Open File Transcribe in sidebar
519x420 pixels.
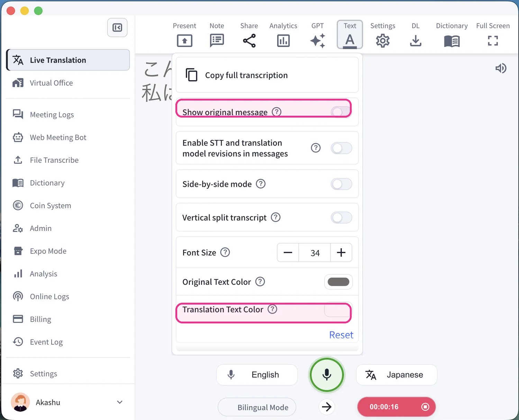[x=68, y=160]
